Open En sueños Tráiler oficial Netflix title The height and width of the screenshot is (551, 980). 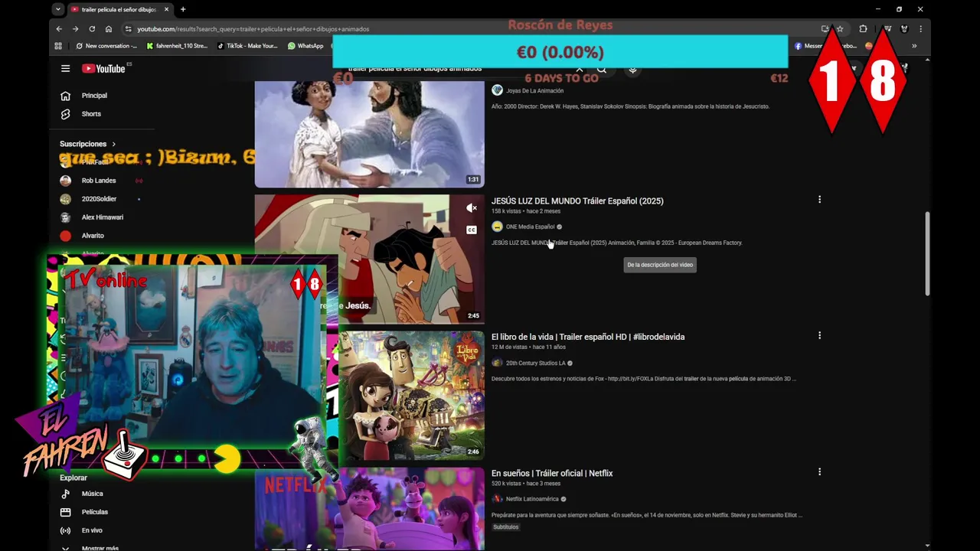click(x=552, y=474)
